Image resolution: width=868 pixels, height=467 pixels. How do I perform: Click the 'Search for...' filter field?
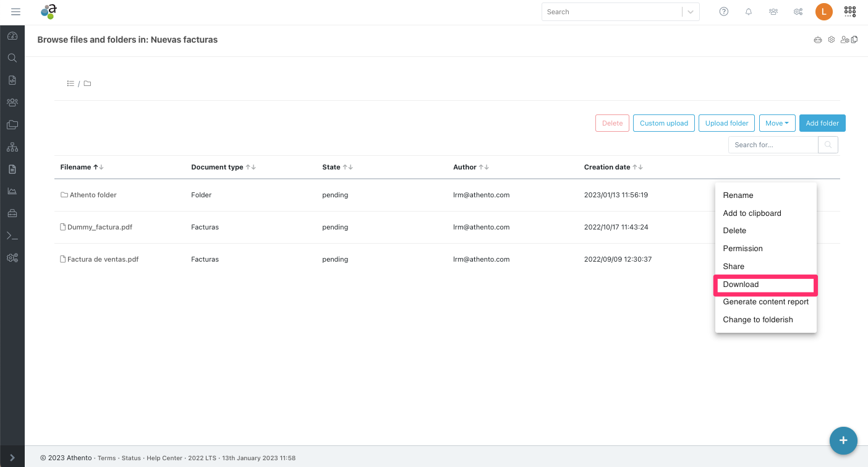[x=773, y=145]
